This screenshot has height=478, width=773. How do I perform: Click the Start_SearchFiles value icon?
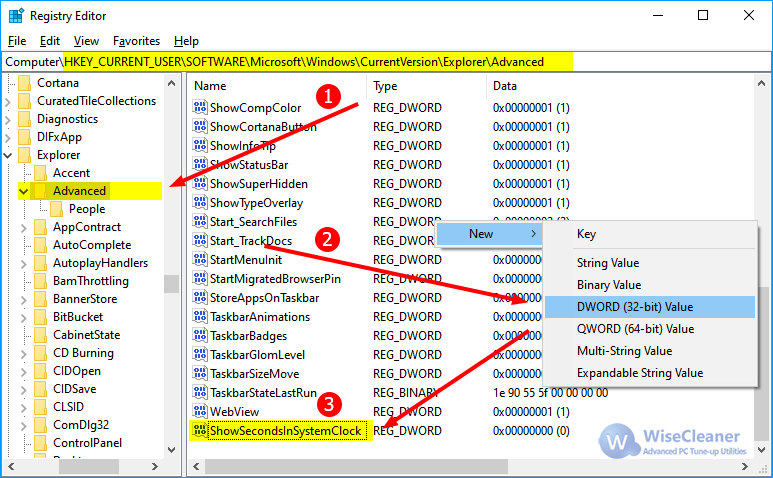[200, 222]
